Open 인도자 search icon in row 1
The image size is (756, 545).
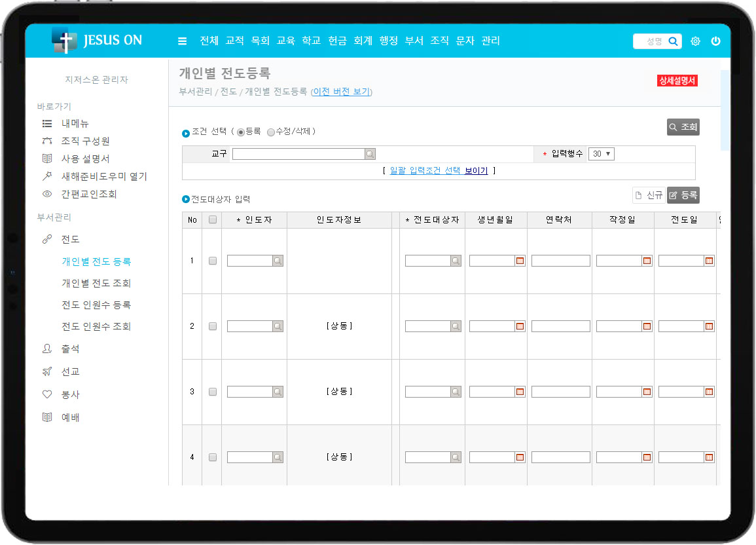click(278, 261)
